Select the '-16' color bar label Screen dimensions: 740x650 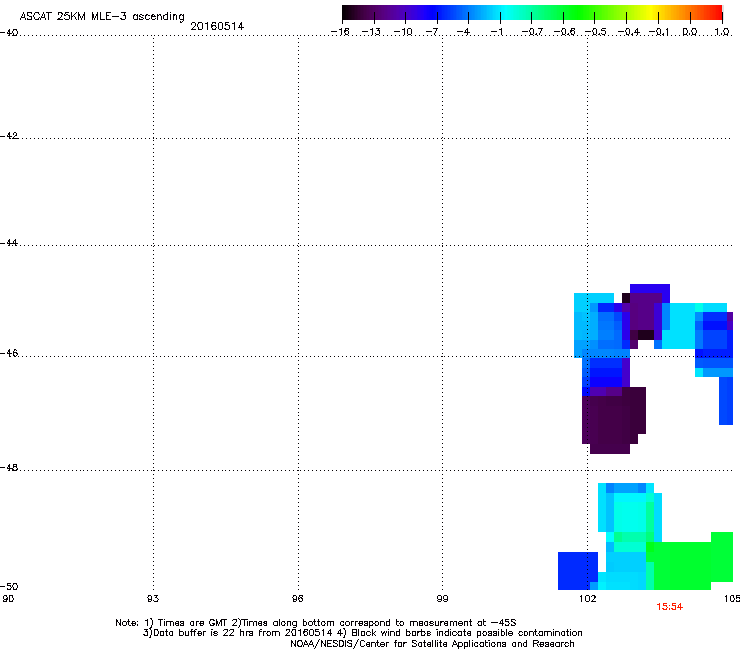[340, 32]
